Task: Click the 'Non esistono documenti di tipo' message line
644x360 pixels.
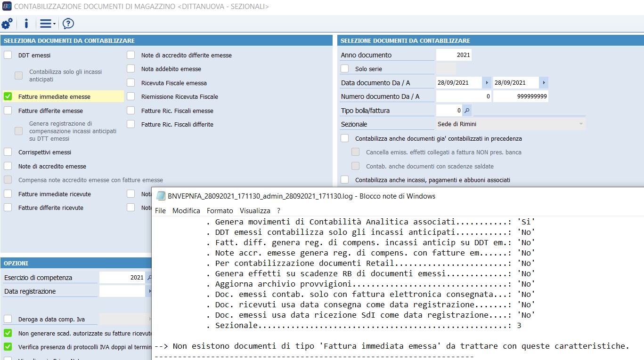Action: pos(392,346)
